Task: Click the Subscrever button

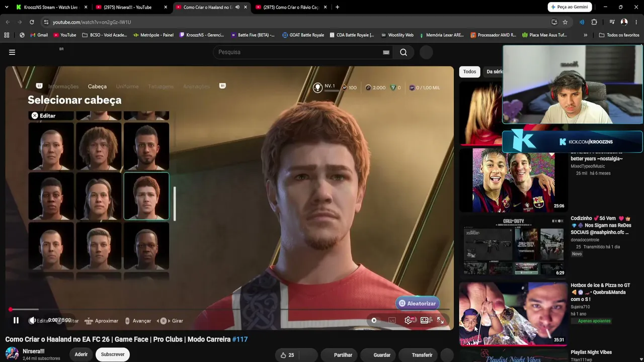Action: (x=113, y=354)
